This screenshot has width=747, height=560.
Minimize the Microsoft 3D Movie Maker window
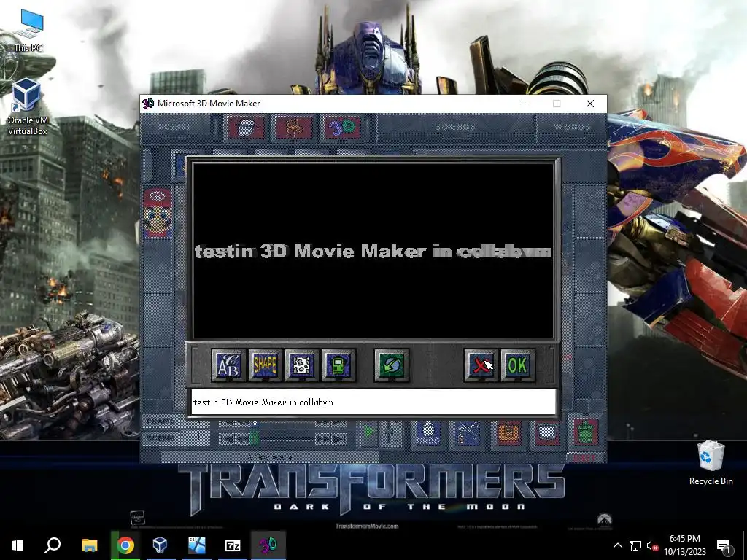pos(524,104)
